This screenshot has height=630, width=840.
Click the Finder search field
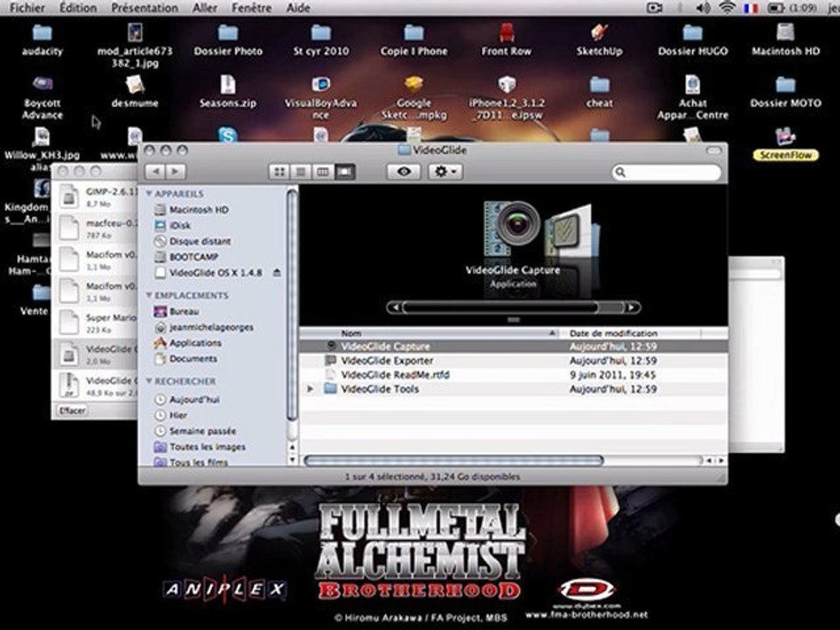pyautogui.click(x=667, y=172)
